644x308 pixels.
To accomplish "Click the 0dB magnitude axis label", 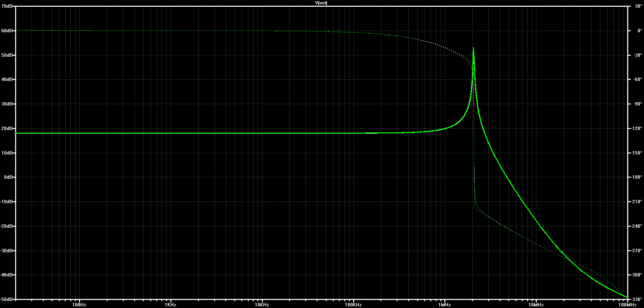I will (x=8, y=177).
